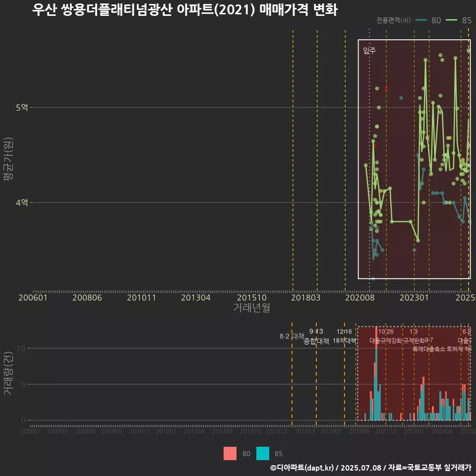Click the 특례대출축소 policy label

[429, 349]
